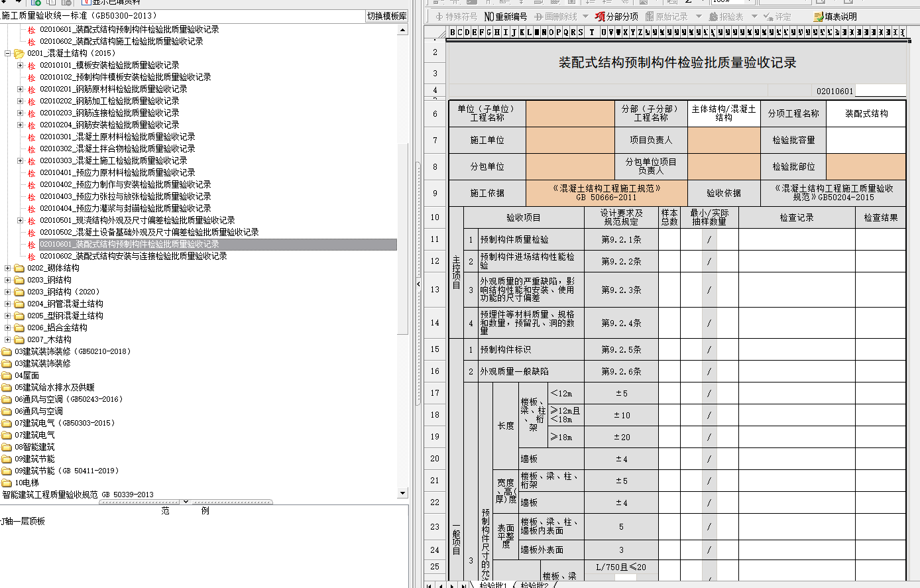Click the horizontal splitter collapse arrow above 范例
Viewport: 920px width, 588px height.
186,502
